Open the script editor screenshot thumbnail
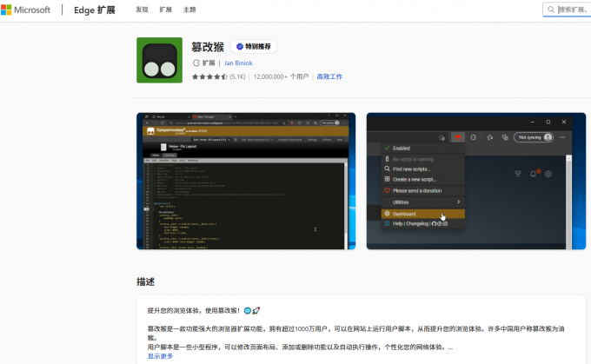 tap(246, 181)
